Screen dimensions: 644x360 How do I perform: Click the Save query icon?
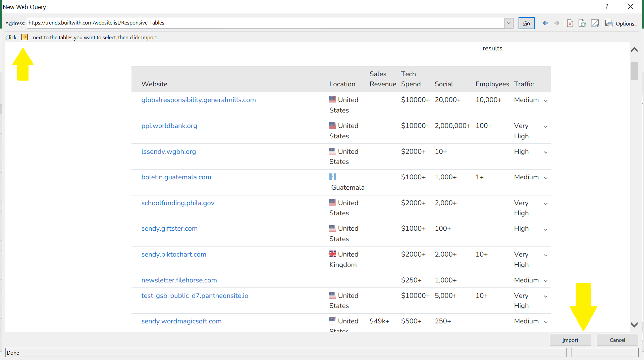pyautogui.click(x=608, y=23)
